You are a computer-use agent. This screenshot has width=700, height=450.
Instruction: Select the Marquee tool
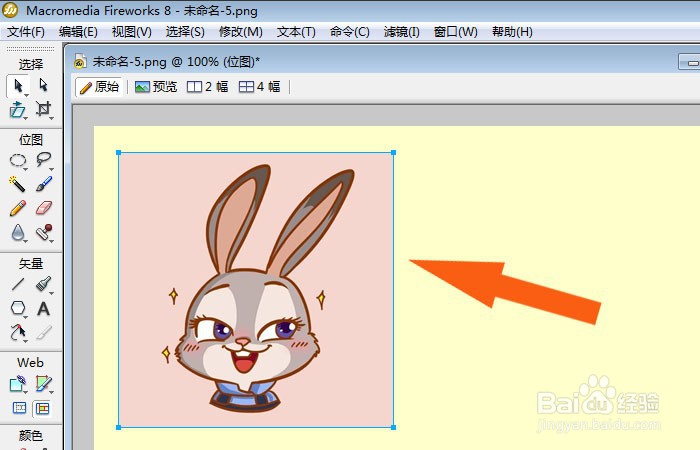18,160
